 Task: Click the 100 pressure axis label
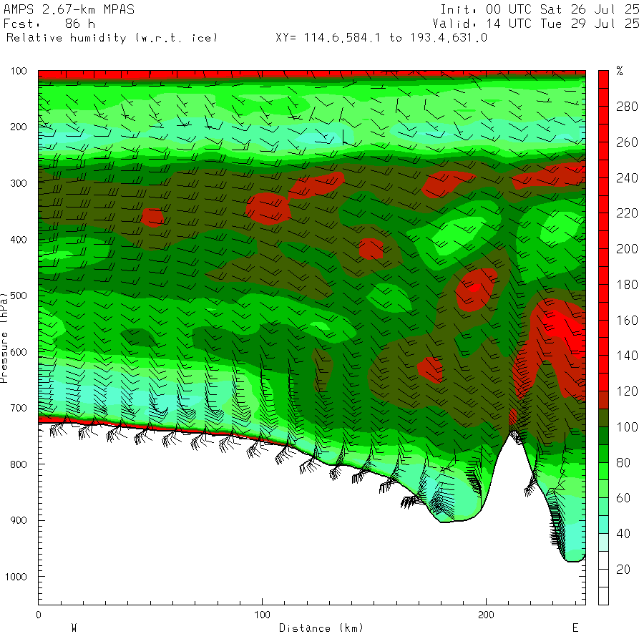pyautogui.click(x=19, y=71)
